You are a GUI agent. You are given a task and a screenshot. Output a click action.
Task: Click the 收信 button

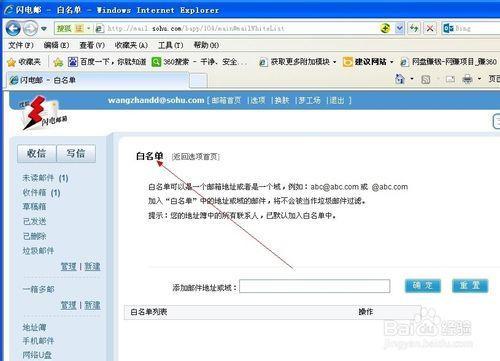click(37, 154)
